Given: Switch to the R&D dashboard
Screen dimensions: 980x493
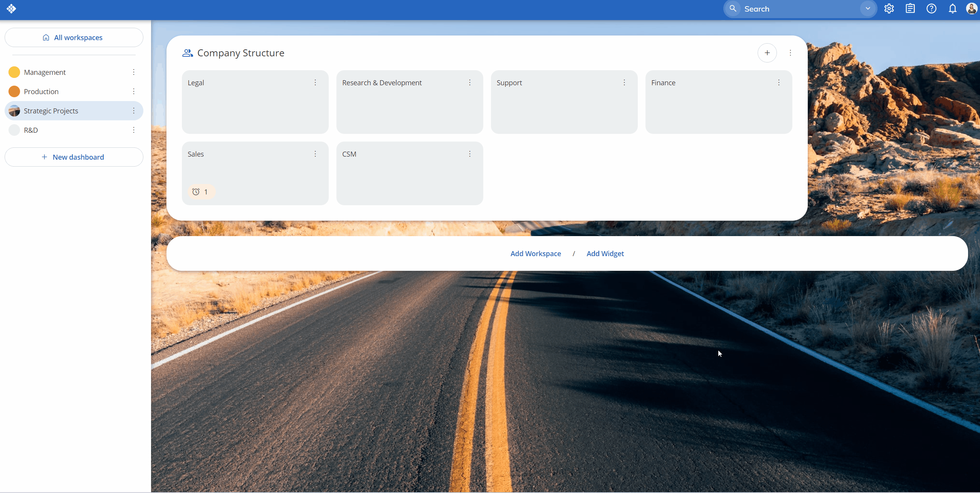Looking at the screenshot, I should click(x=31, y=130).
